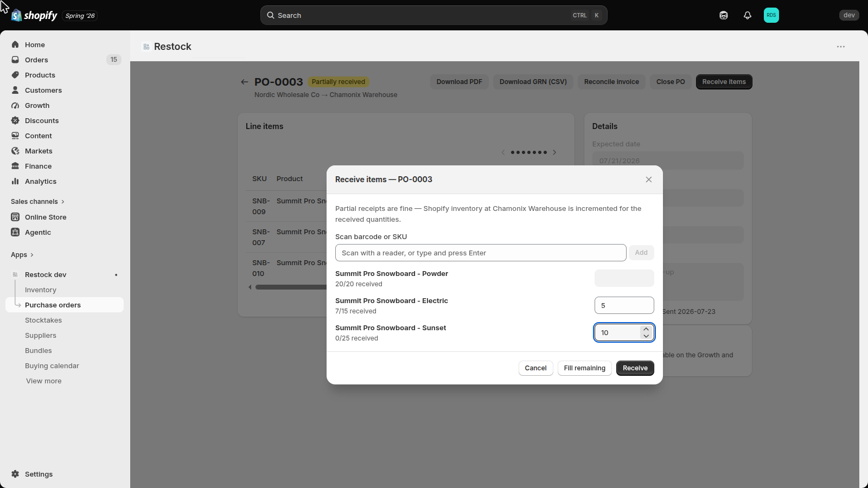
Task: Click the dev badge in top bar
Action: 849,15
